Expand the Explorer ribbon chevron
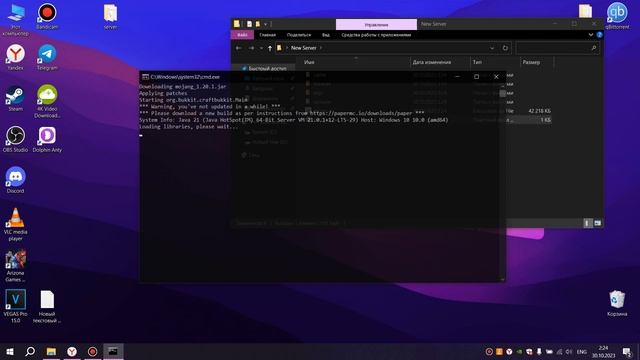This screenshot has height=360, width=640. pos(591,35)
